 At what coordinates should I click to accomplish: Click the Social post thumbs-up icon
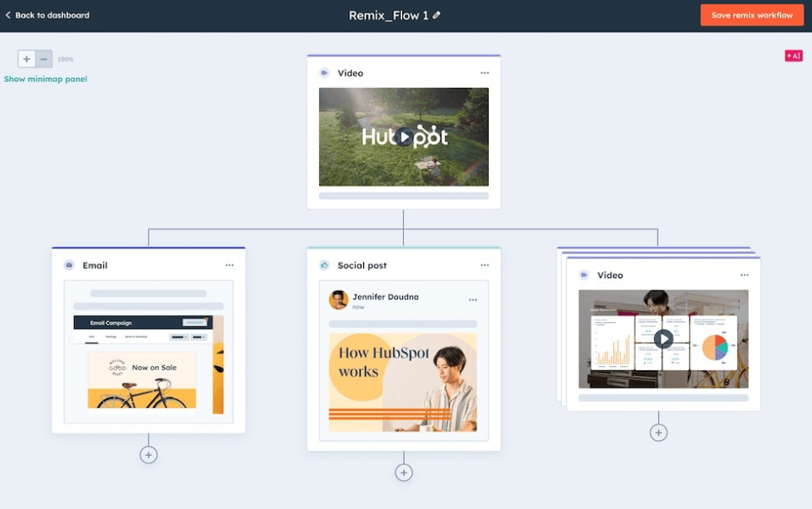pos(325,265)
